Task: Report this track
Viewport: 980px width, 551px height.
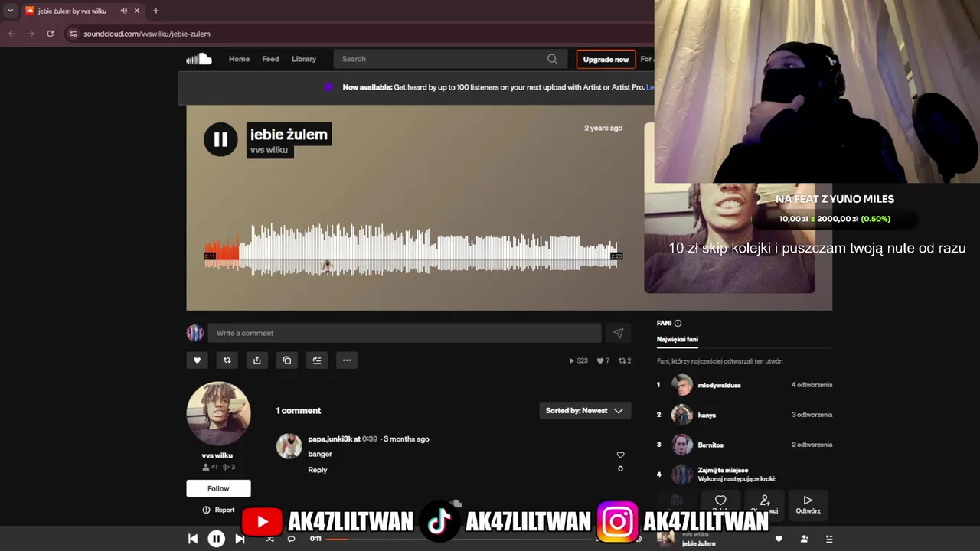Action: (218, 510)
